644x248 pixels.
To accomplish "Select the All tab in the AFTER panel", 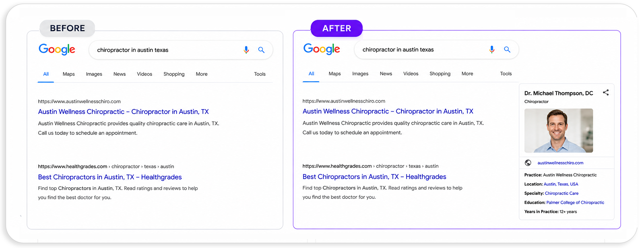I will tap(311, 74).
